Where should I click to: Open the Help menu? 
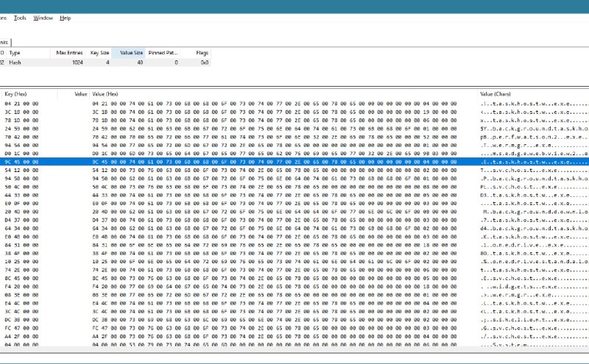66,18
